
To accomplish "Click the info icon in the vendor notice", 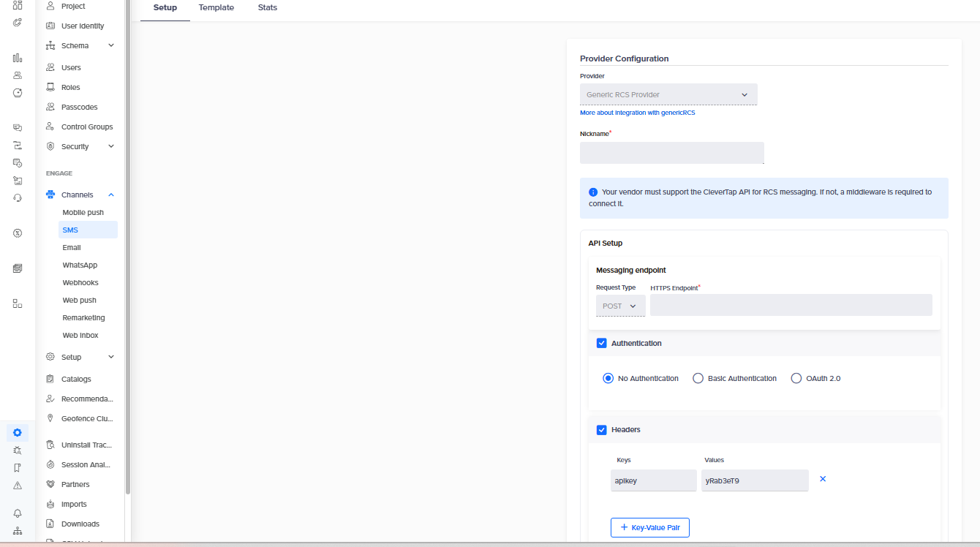I will 593,192.
